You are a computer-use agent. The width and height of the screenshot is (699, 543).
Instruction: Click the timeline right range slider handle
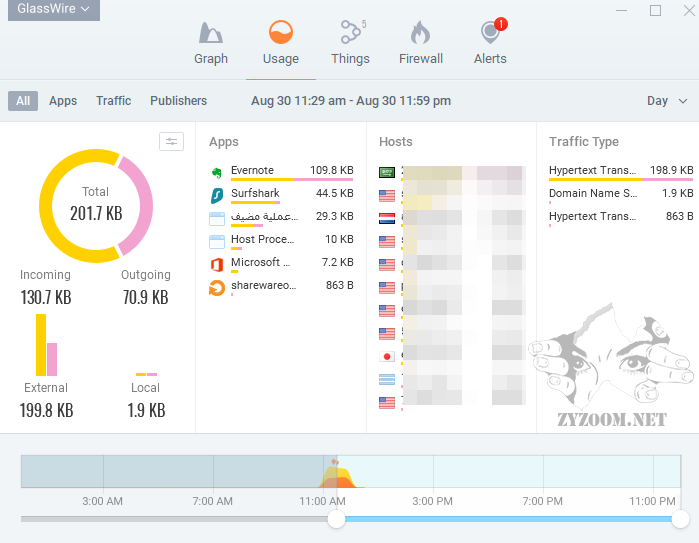(680, 519)
